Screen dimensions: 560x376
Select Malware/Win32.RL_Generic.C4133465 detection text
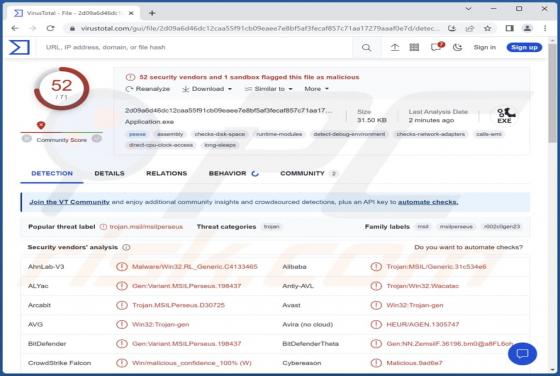click(x=195, y=266)
